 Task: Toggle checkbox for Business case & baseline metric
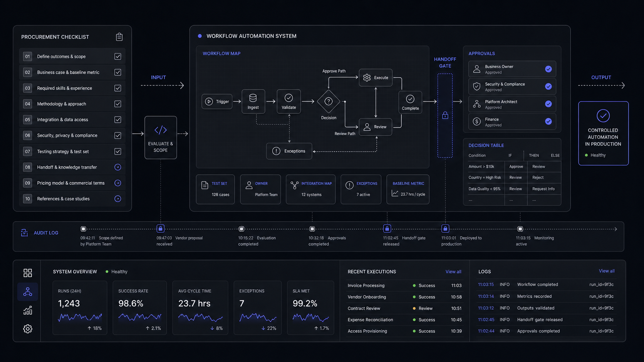pyautogui.click(x=118, y=72)
